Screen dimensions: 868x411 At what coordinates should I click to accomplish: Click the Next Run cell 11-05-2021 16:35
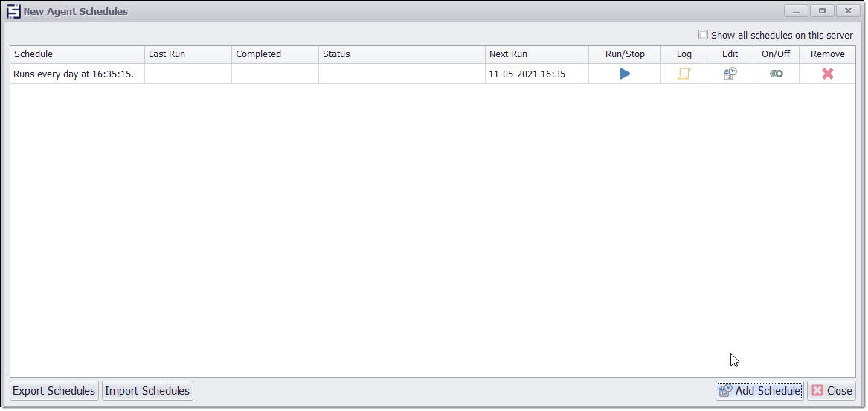pos(527,74)
